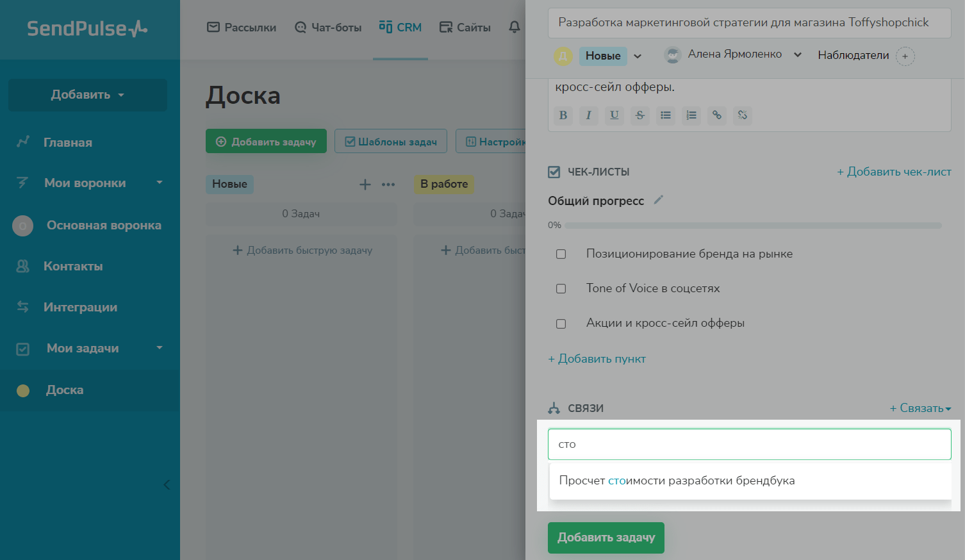Check 'Позиционирование бренда на рынке' item
The image size is (965, 560).
point(561,254)
